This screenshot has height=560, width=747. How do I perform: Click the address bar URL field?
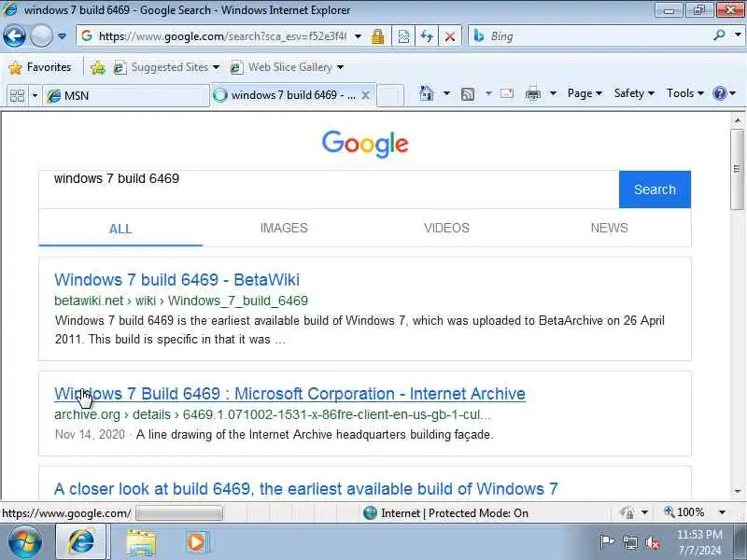[221, 36]
